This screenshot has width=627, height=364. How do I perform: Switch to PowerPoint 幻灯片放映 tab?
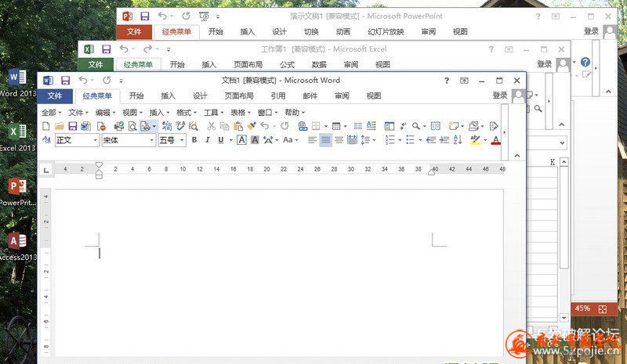coord(386,31)
